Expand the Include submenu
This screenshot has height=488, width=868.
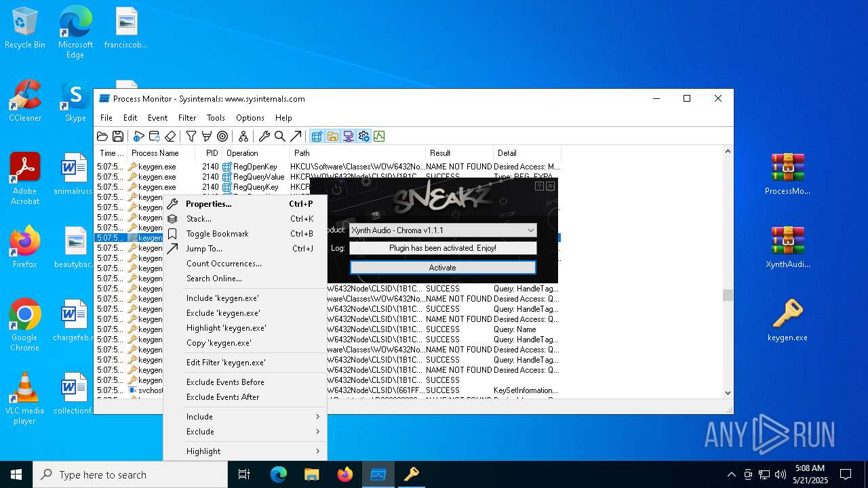click(x=245, y=417)
